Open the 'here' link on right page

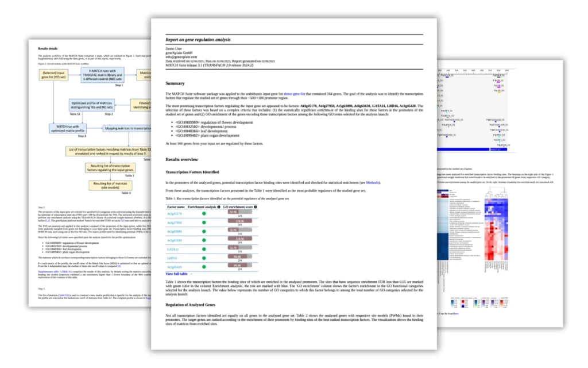click(456, 313)
